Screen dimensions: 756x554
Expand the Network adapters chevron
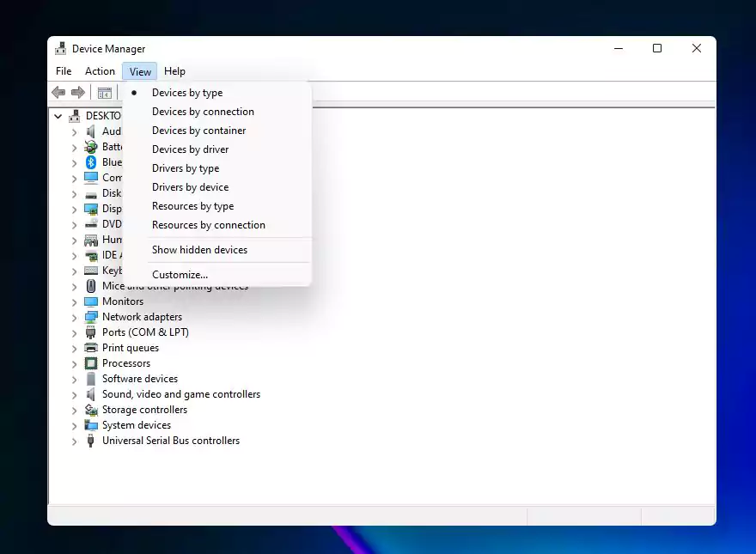(x=74, y=318)
